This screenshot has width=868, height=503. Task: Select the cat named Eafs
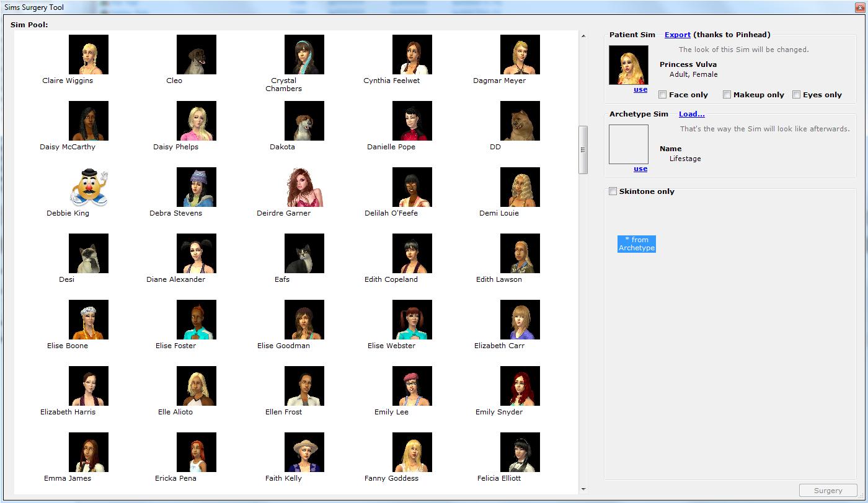point(304,253)
